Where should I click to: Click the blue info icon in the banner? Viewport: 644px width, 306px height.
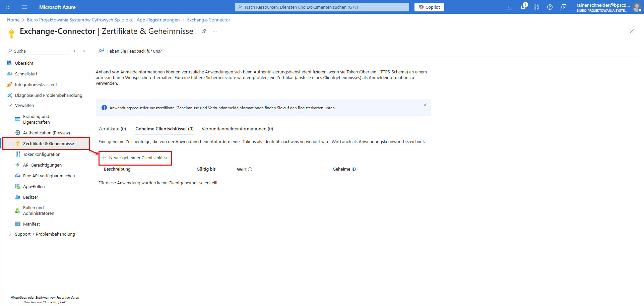[x=104, y=108]
